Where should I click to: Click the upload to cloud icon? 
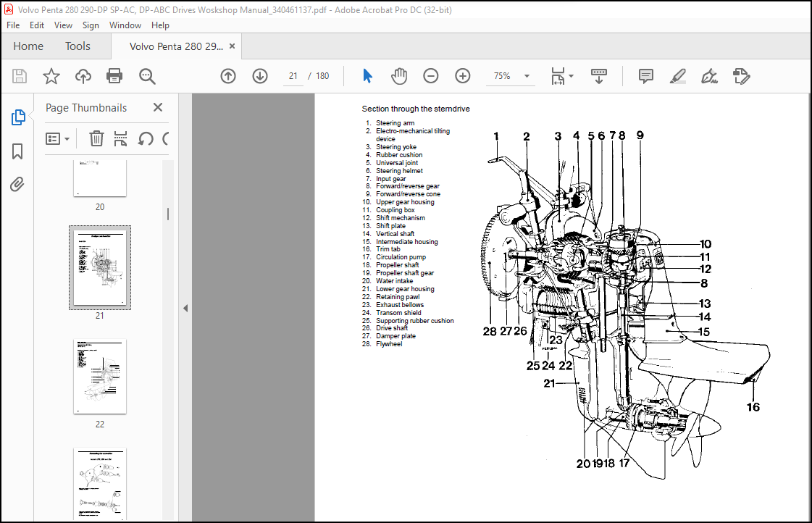point(83,76)
